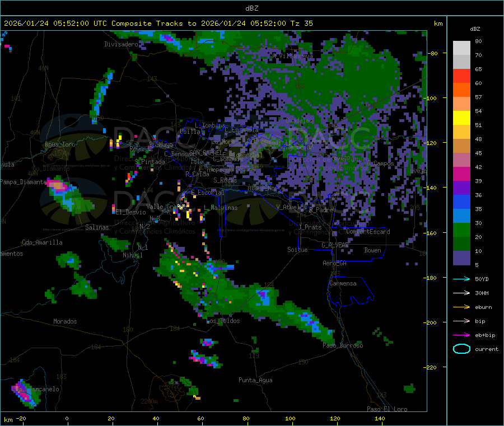
Task: Click the Aero_GH place label
Action: 335,263
